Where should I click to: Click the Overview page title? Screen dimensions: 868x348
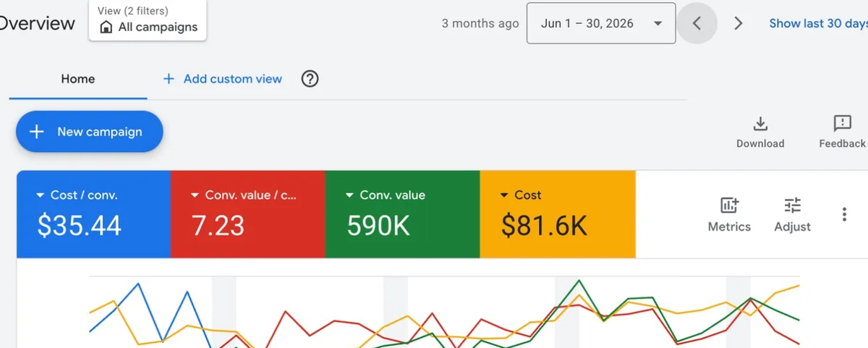coord(37,23)
